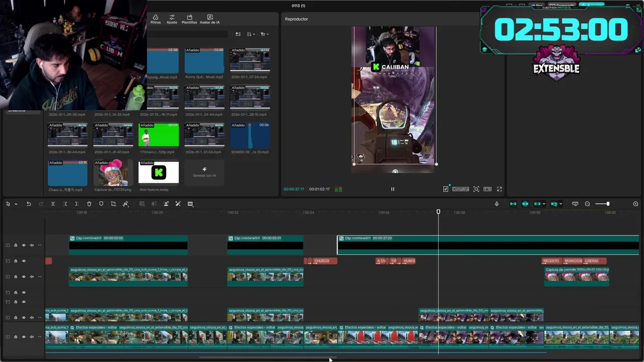This screenshot has height=362, width=644.
Task: Open more options for top video track
Action: 40,245
